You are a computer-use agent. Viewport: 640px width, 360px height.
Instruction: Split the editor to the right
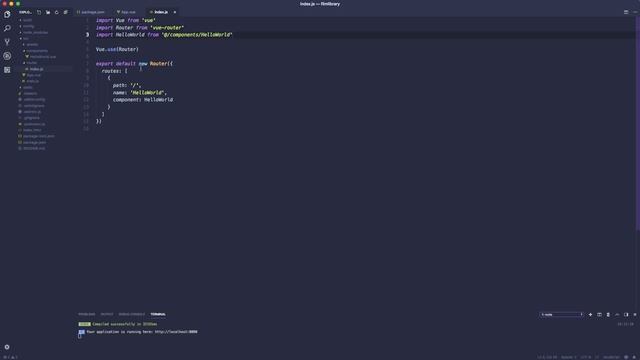point(626,12)
